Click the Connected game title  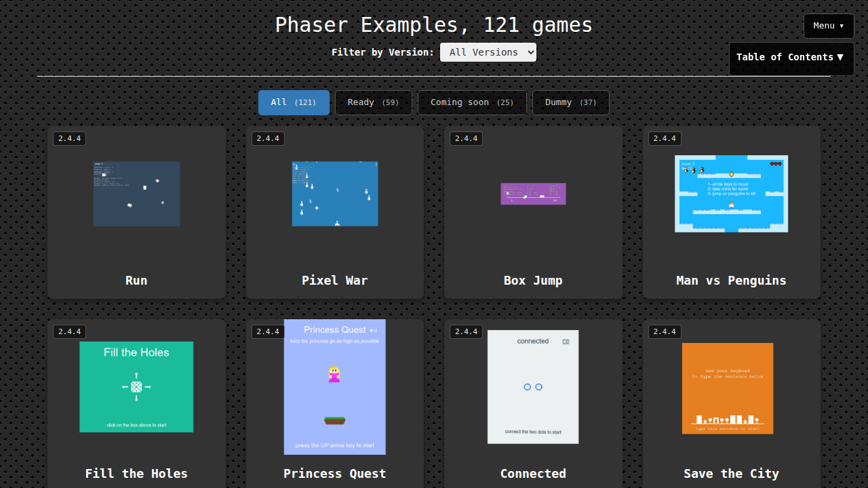533,474
